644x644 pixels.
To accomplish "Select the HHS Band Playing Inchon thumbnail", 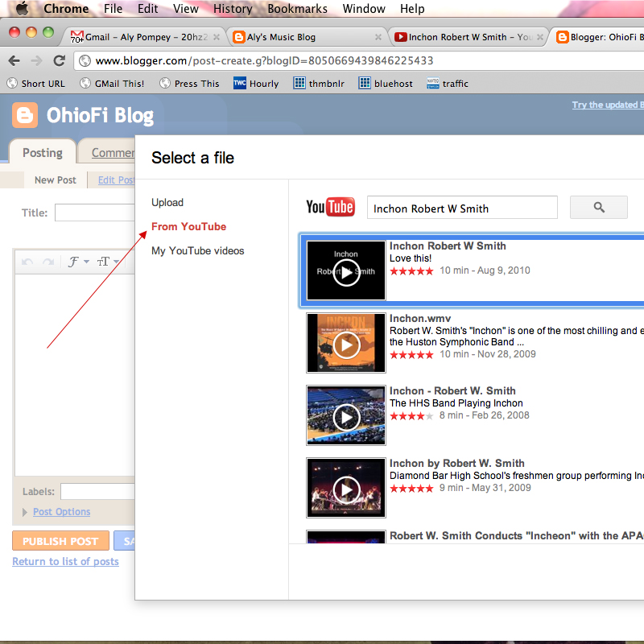I will point(346,415).
